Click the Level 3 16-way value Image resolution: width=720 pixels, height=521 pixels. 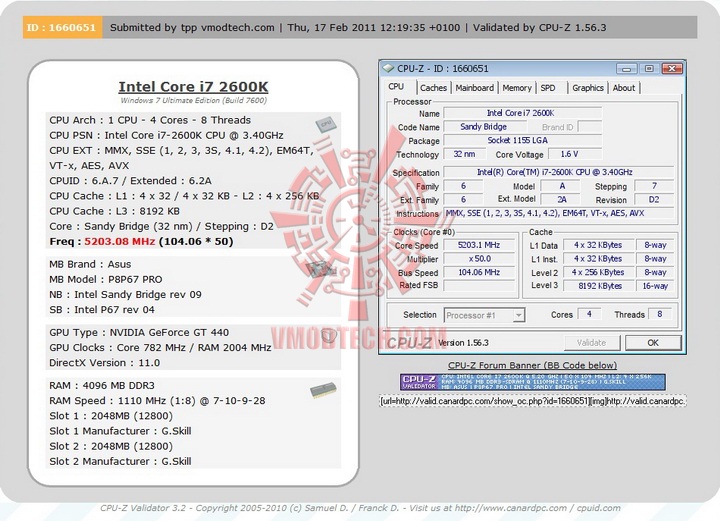coord(655,286)
